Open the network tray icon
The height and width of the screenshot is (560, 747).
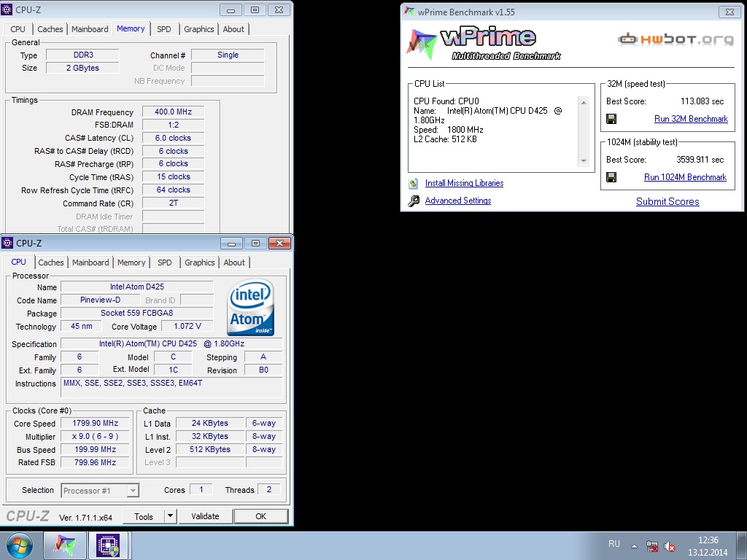point(651,546)
